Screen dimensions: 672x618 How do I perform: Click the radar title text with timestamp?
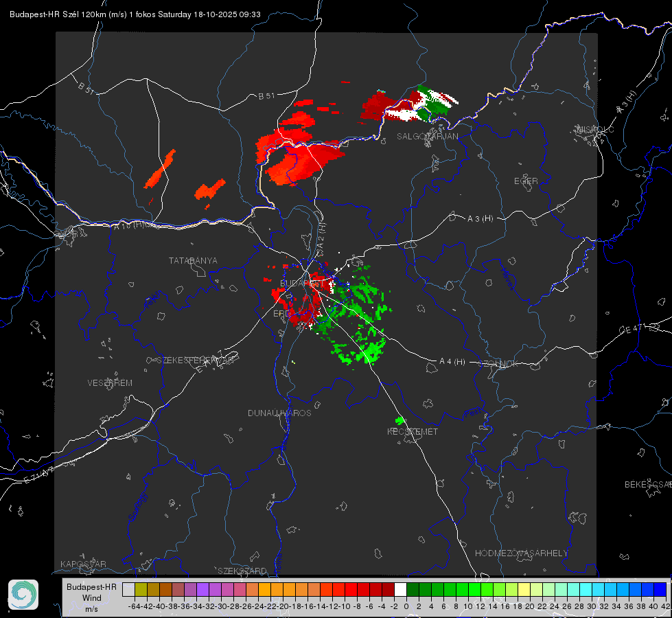(135, 14)
